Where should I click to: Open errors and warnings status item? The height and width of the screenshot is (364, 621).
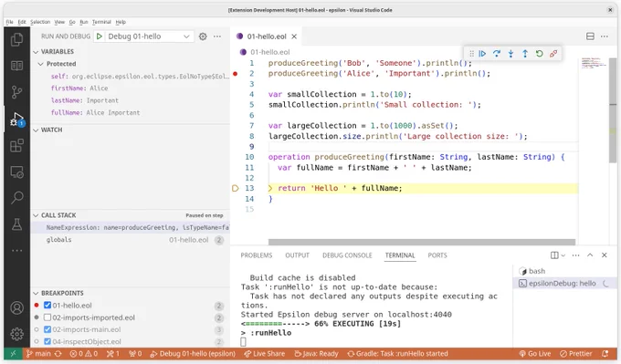coord(84,354)
